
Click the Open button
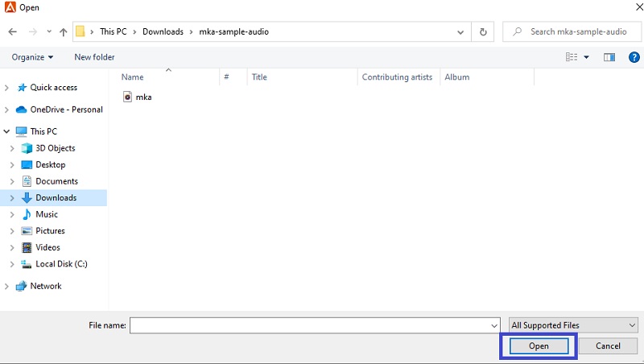pyautogui.click(x=539, y=346)
